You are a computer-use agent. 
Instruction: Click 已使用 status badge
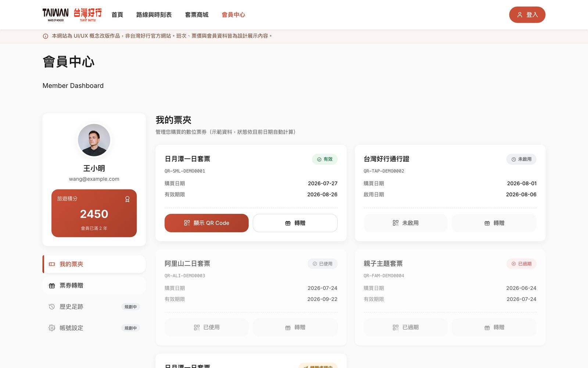[323, 264]
